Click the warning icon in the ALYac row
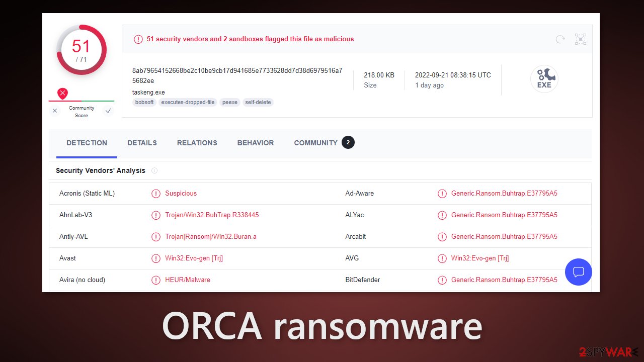Viewport: 644px width, 362px height. 442,215
